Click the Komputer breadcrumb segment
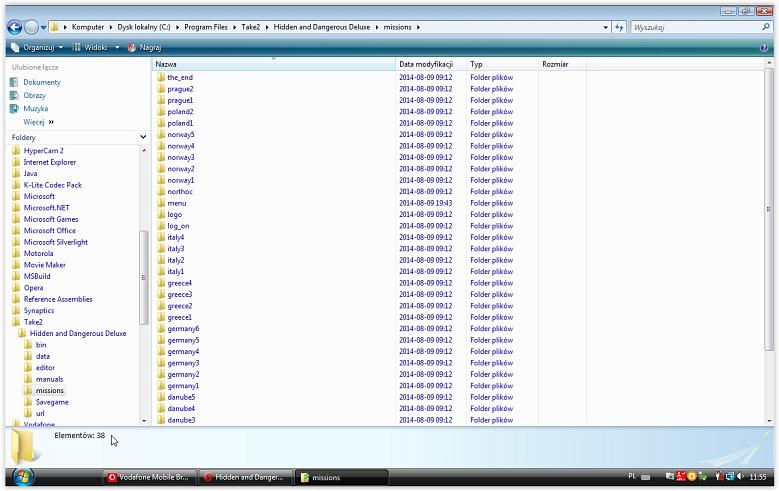 tap(88, 27)
